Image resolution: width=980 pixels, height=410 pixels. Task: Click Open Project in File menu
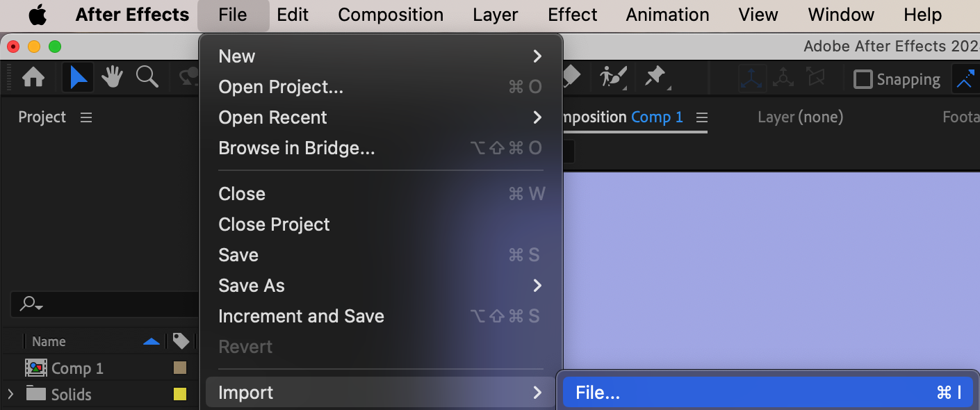(281, 87)
